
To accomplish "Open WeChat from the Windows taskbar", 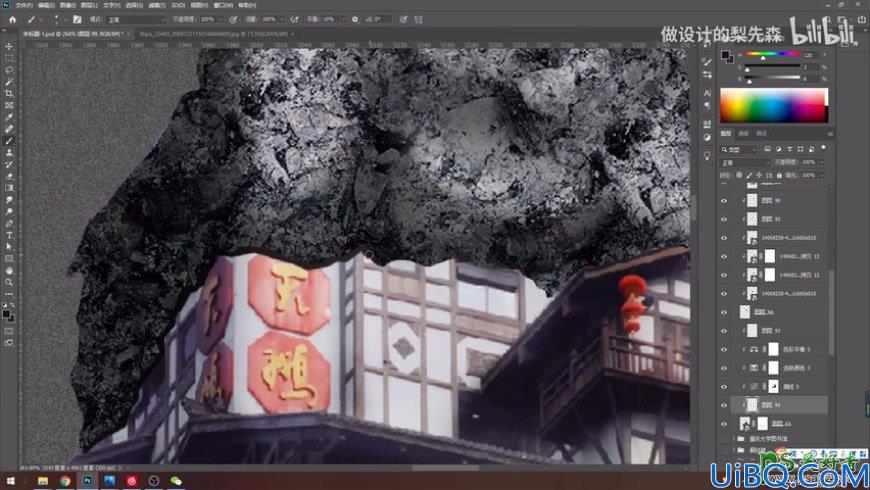I will click(176, 481).
